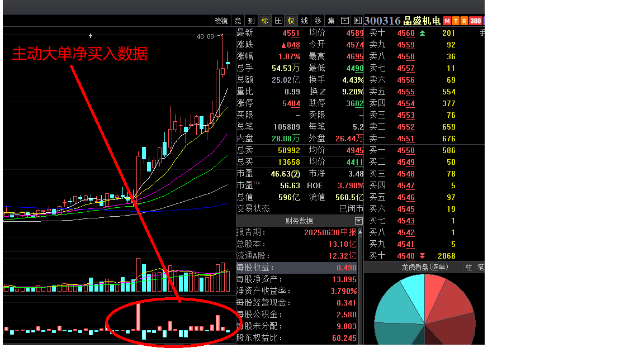Click the green up arrows beside 卖十

[x=422, y=34]
